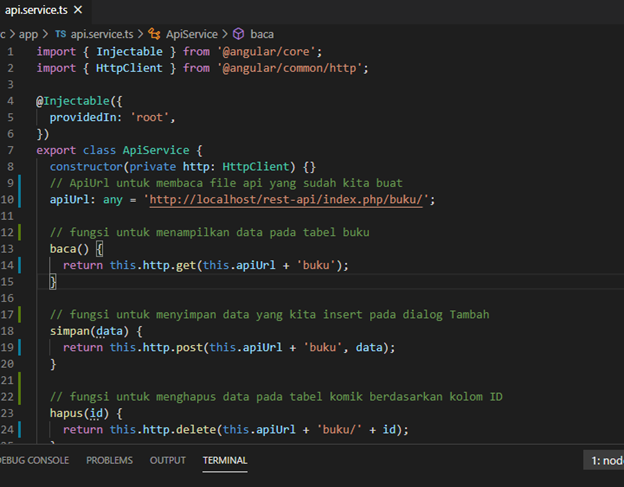The image size is (624, 487).
Task: Switch to the OUTPUT panel tab
Action: [168, 460]
